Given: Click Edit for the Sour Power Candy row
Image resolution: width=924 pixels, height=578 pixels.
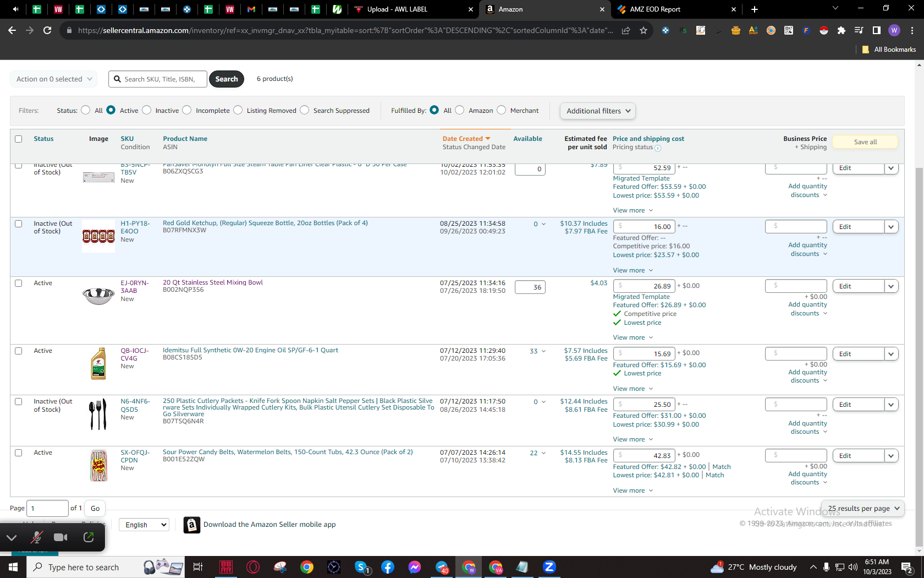Looking at the screenshot, I should [859, 456].
